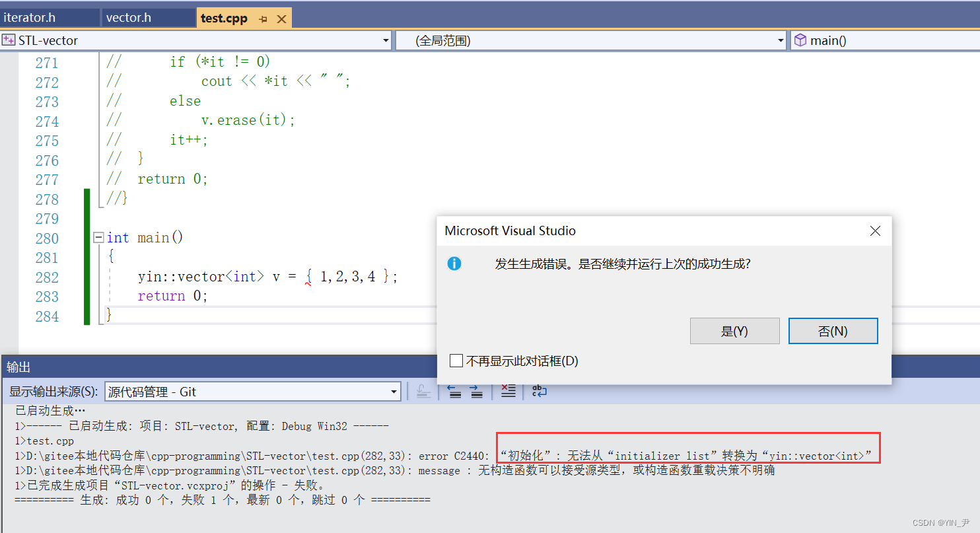The height and width of the screenshot is (533, 980).
Task: Click line number 284 in the gutter
Action: pos(47,316)
